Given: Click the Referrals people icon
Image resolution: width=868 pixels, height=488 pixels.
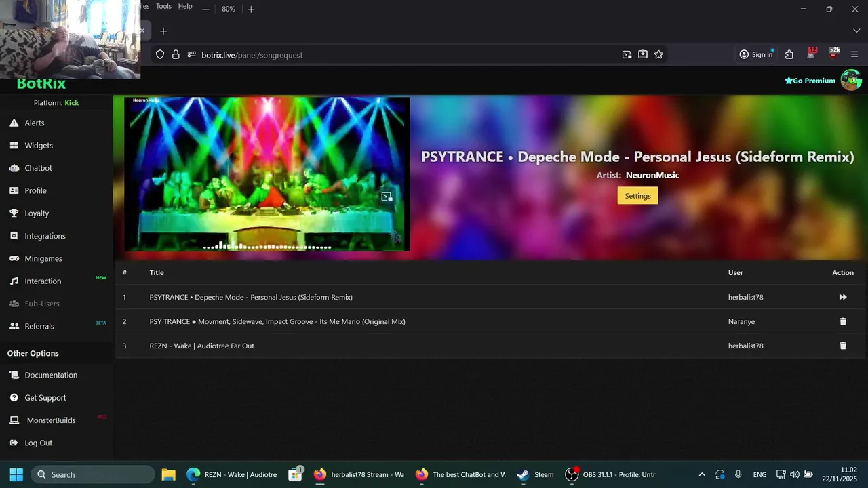Looking at the screenshot, I should [x=14, y=326].
